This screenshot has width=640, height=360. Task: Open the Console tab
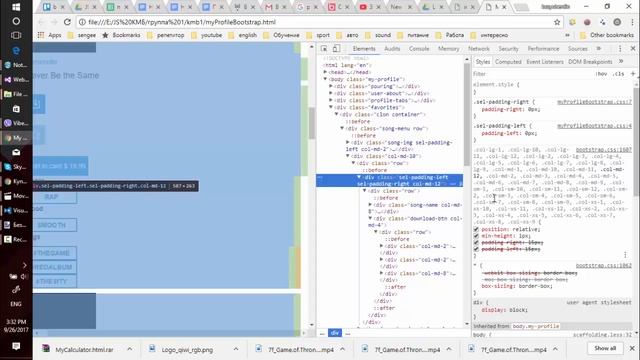coord(419,49)
